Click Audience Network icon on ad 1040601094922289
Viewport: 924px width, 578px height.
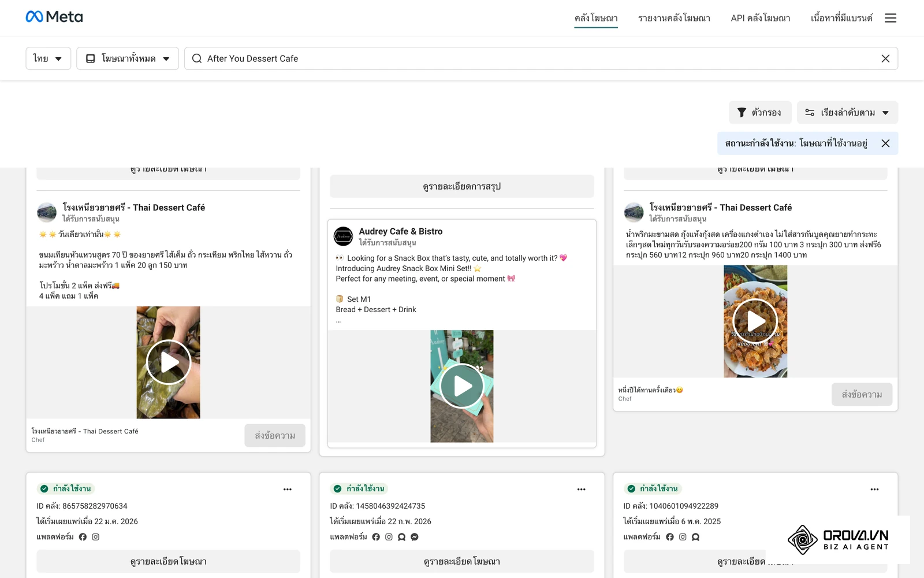695,537
